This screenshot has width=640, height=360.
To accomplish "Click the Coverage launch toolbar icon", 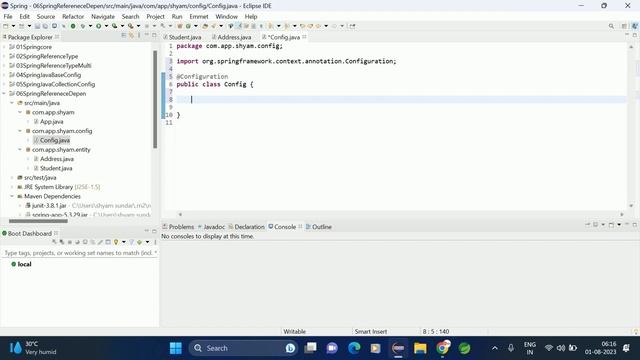I will click(115, 26).
